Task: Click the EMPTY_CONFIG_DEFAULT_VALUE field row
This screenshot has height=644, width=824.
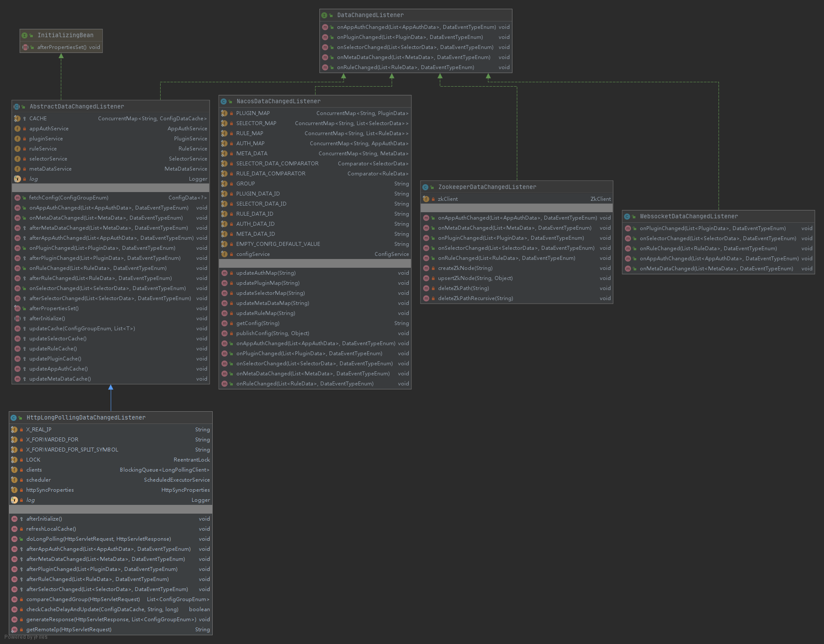Action: [315, 244]
